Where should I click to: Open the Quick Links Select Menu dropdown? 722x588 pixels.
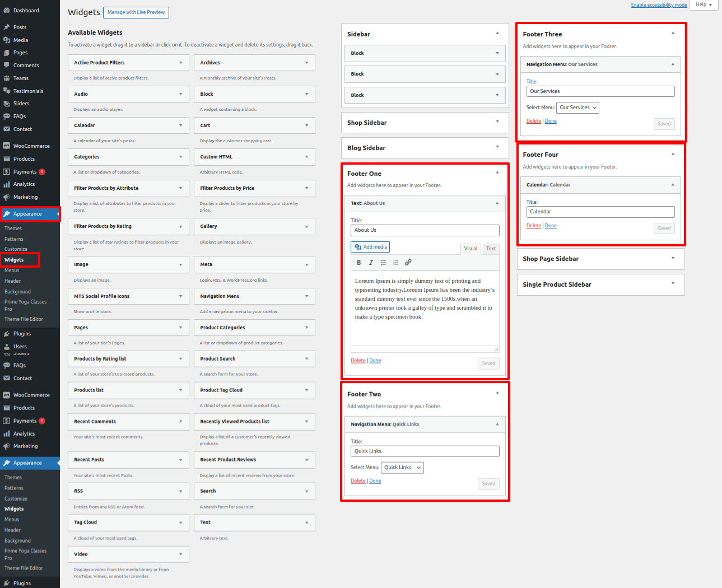pyautogui.click(x=402, y=468)
